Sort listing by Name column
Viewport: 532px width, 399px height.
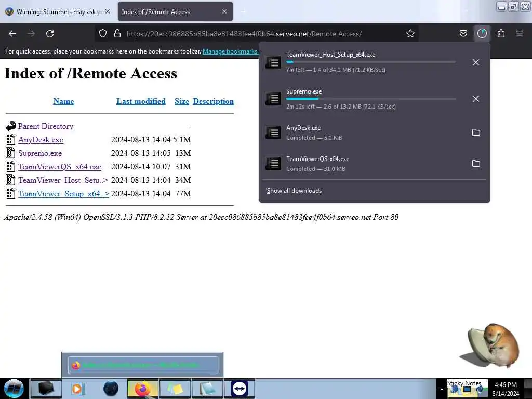click(63, 101)
